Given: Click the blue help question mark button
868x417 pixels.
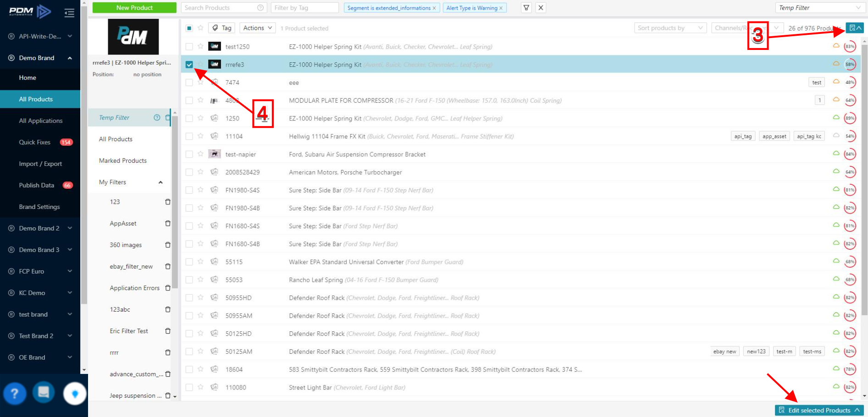Looking at the screenshot, I should [x=15, y=393].
